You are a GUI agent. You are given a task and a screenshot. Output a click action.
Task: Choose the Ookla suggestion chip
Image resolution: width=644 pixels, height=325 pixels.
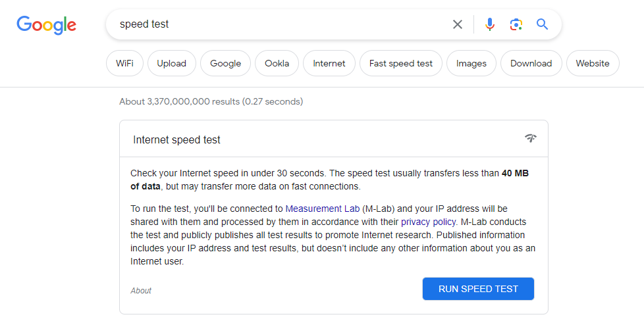click(x=277, y=63)
